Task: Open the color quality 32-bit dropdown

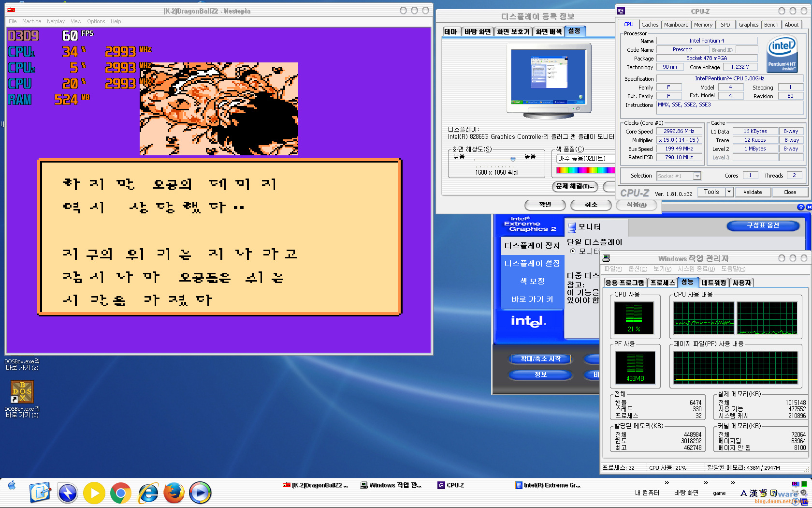Action: pyautogui.click(x=585, y=158)
